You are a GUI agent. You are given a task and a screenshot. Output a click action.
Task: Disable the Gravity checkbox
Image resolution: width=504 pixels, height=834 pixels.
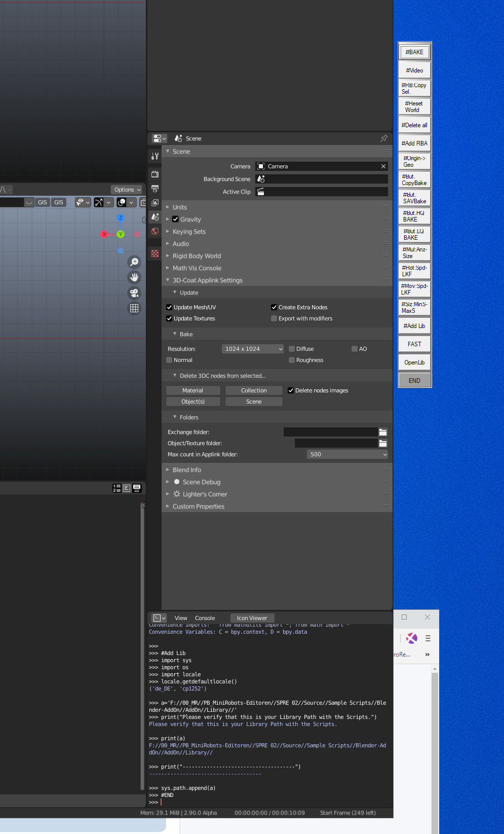click(175, 220)
